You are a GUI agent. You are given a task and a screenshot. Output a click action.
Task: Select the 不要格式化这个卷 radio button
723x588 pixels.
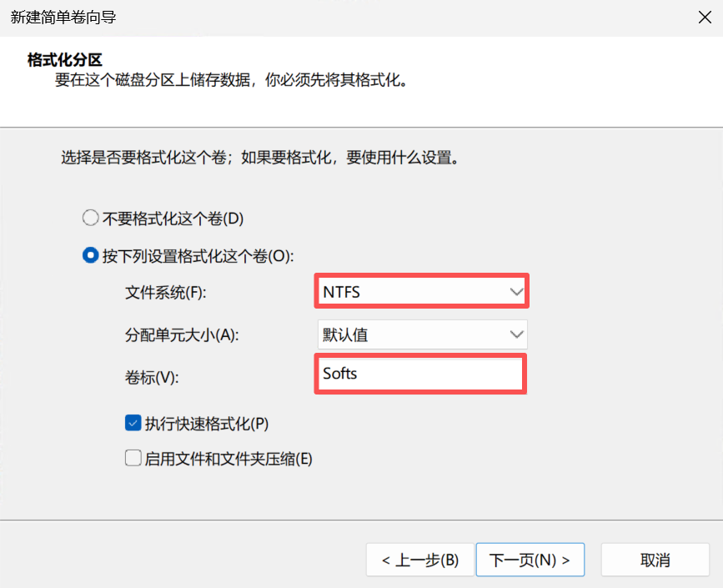coord(91,219)
